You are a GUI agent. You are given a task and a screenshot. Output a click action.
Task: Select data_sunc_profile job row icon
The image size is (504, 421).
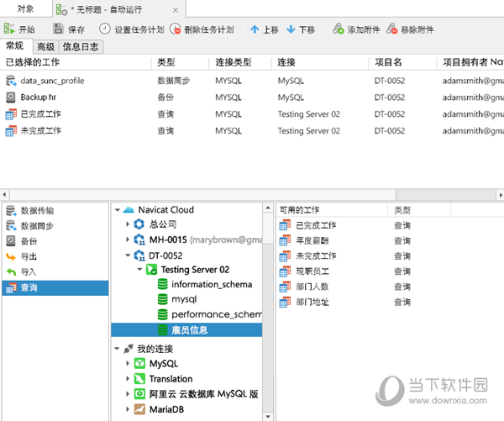pos(11,81)
